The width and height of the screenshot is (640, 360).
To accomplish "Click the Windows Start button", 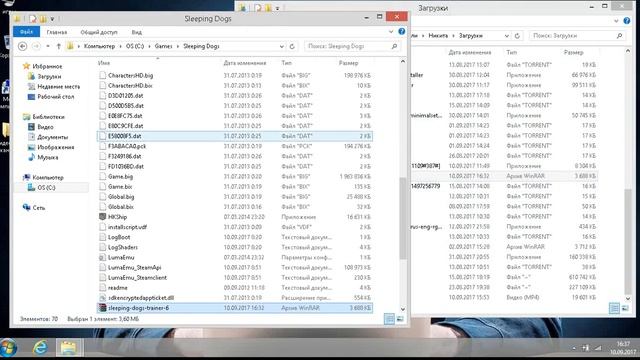I will pyautogui.click(x=9, y=348).
